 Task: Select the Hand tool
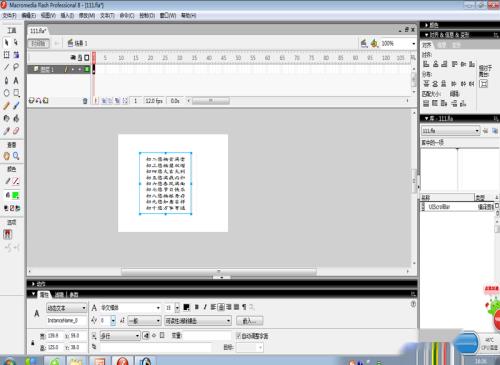(6, 156)
